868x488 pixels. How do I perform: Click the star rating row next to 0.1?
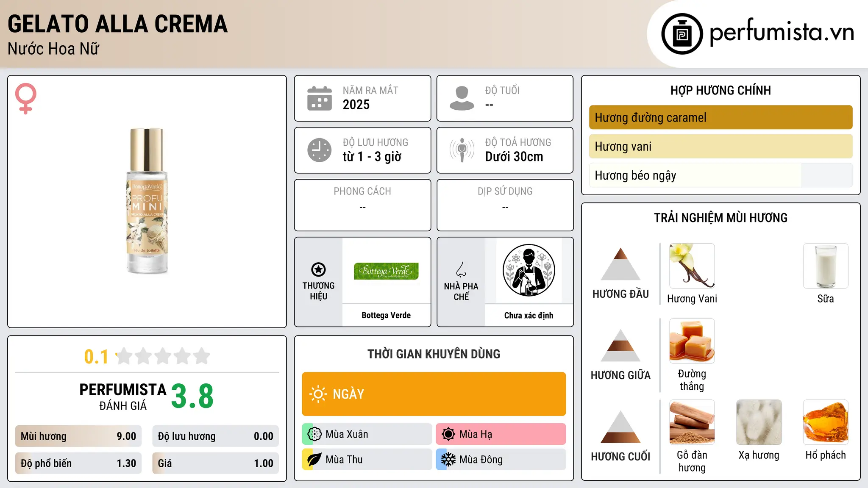(x=163, y=356)
